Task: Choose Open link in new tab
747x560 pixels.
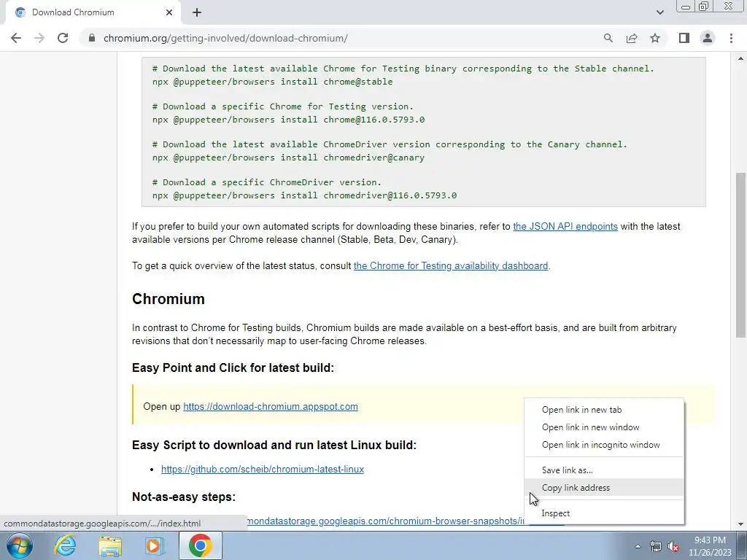Action: pos(604,410)
